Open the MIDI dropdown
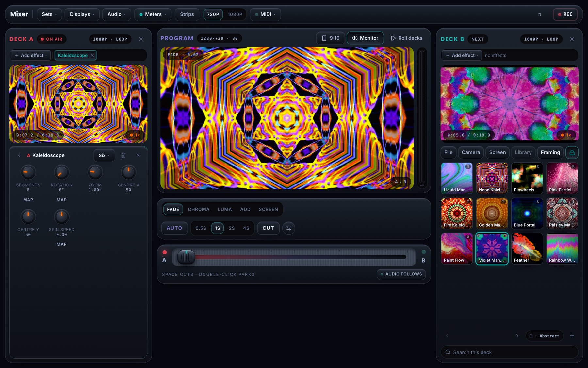Image resolution: width=588 pixels, height=368 pixels. coord(265,14)
